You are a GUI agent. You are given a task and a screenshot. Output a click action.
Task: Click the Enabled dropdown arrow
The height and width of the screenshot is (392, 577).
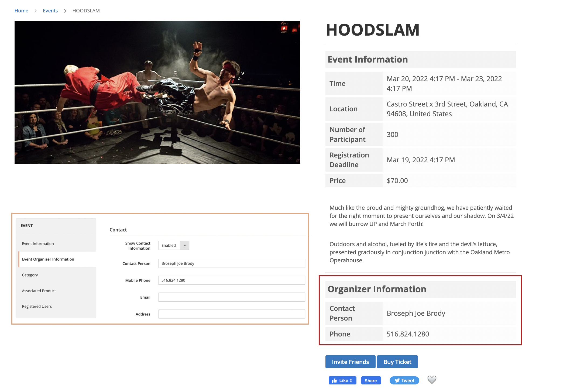click(185, 245)
